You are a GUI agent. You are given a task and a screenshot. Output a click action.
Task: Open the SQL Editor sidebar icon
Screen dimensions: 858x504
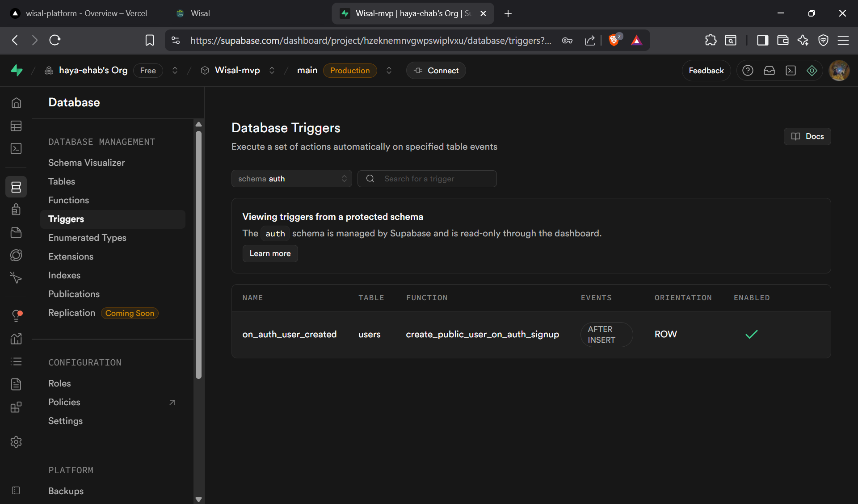pyautogui.click(x=16, y=148)
